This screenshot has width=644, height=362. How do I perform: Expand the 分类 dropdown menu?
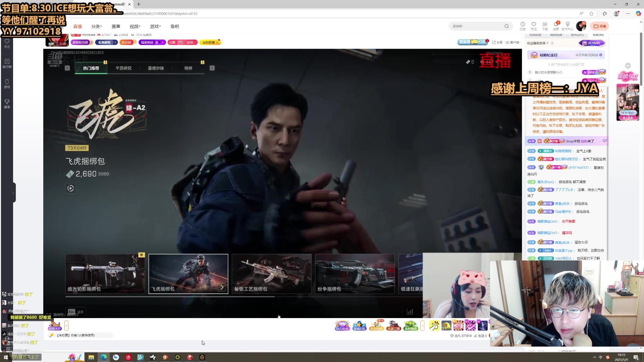point(96,26)
